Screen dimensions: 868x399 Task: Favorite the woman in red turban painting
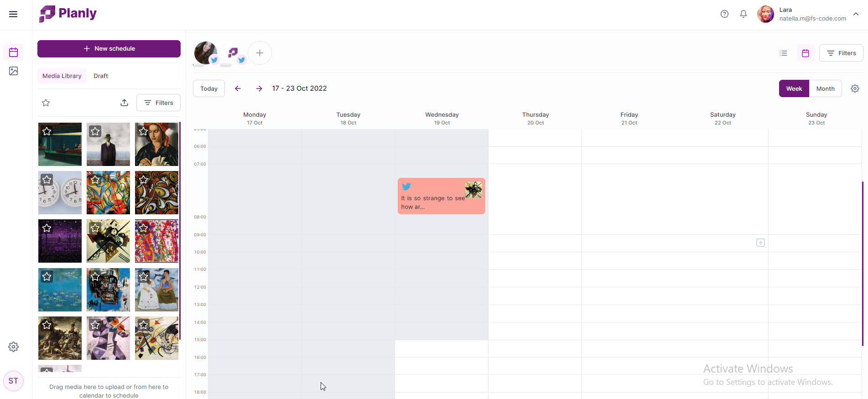click(143, 131)
